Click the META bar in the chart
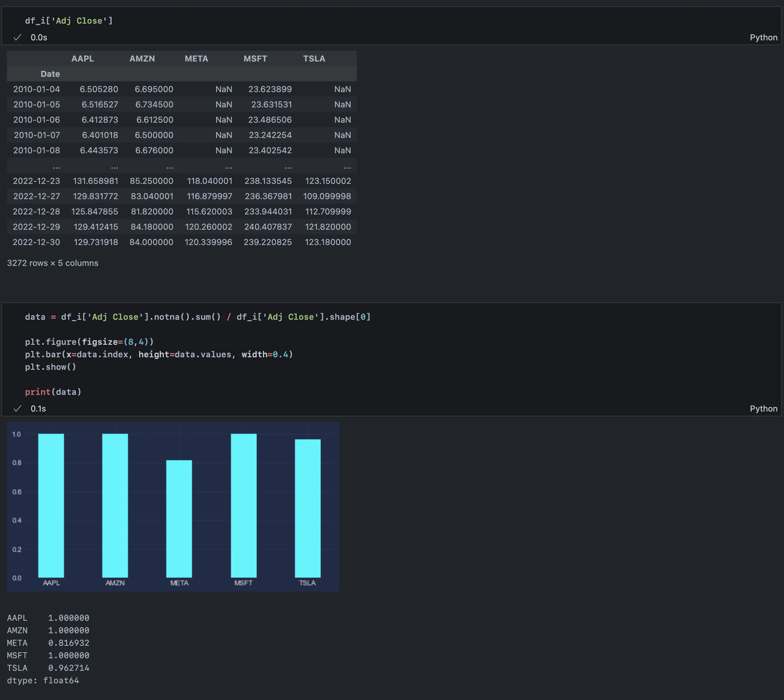Image resolution: width=784 pixels, height=700 pixels. [x=179, y=519]
